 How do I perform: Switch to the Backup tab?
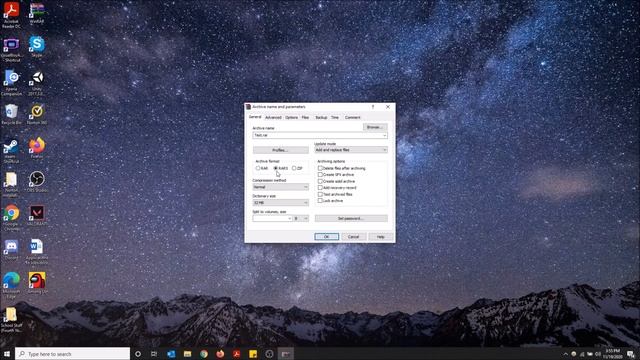[321, 118]
